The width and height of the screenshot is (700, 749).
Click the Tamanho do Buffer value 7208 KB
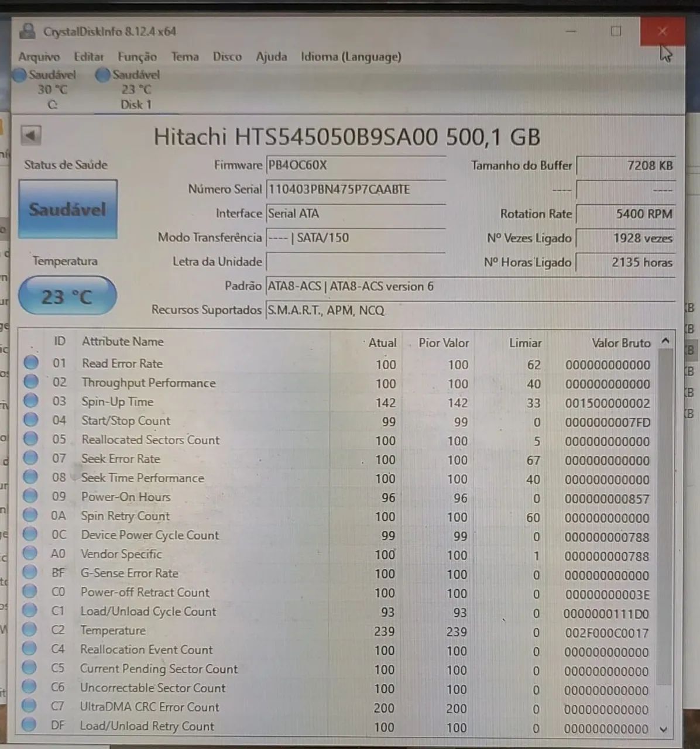point(626,166)
